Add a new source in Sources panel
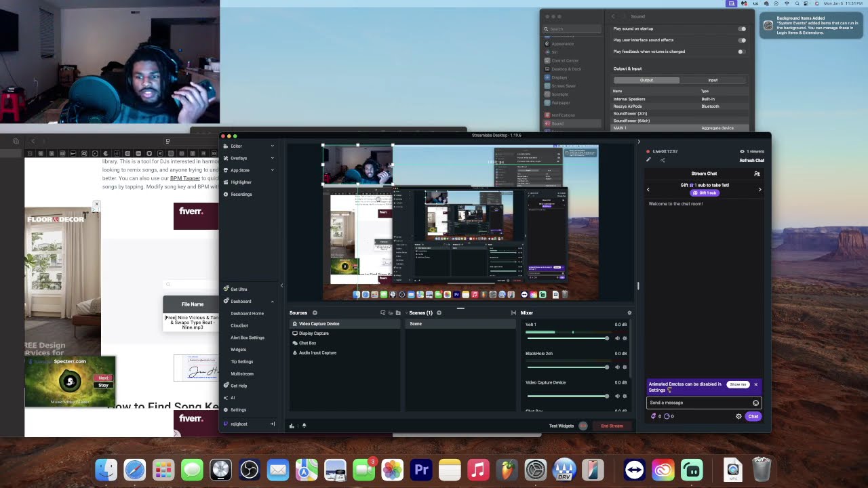The width and height of the screenshot is (868, 488). [x=315, y=313]
